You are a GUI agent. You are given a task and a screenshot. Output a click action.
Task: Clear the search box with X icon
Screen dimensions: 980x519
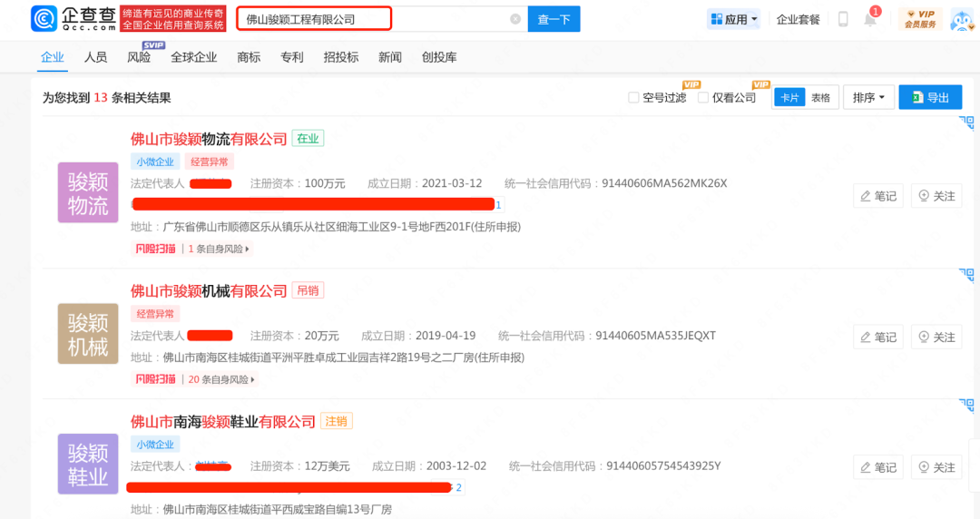click(x=515, y=19)
